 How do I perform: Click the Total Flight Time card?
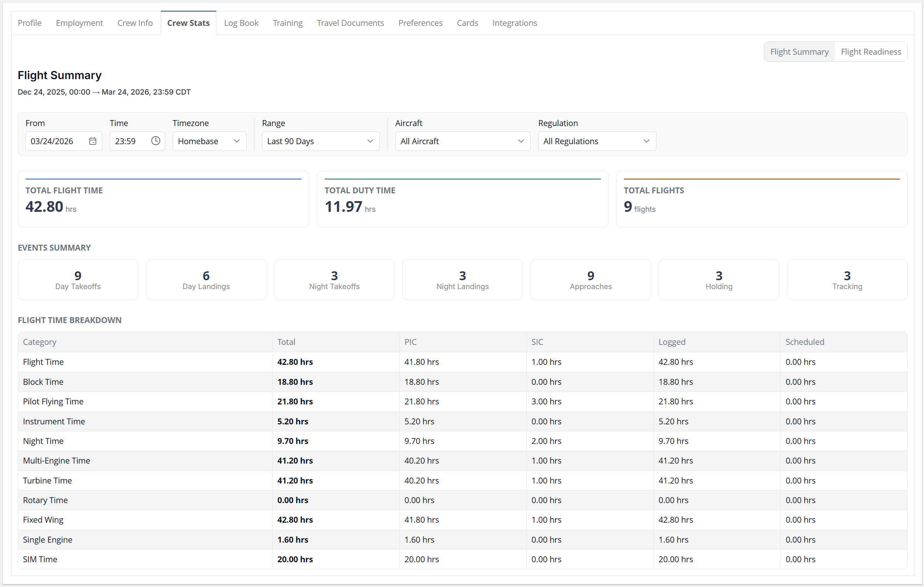pyautogui.click(x=163, y=199)
